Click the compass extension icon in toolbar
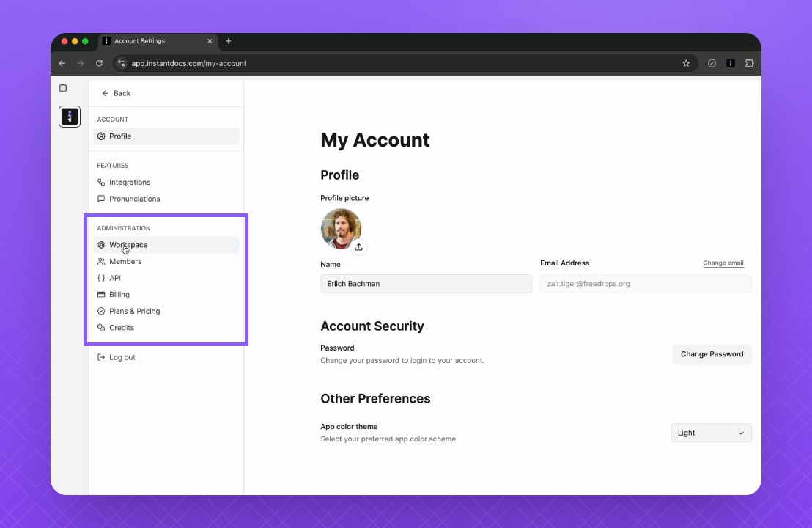The width and height of the screenshot is (812, 528). [x=712, y=63]
